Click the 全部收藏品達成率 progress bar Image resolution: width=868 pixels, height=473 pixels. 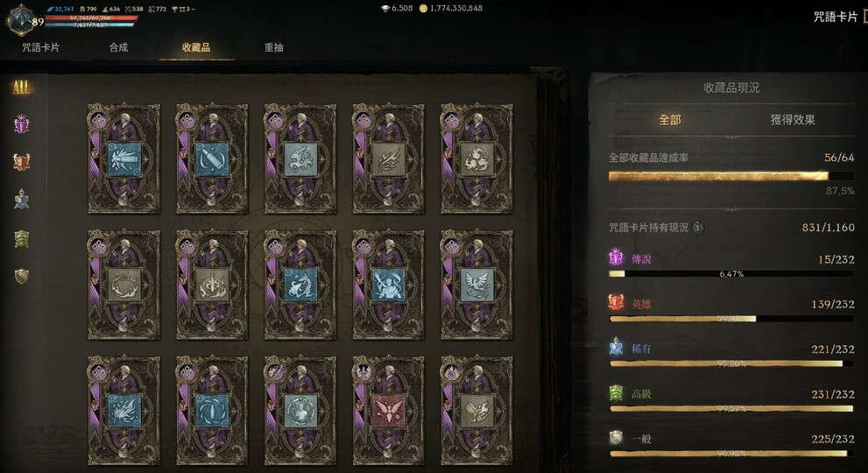click(x=731, y=176)
